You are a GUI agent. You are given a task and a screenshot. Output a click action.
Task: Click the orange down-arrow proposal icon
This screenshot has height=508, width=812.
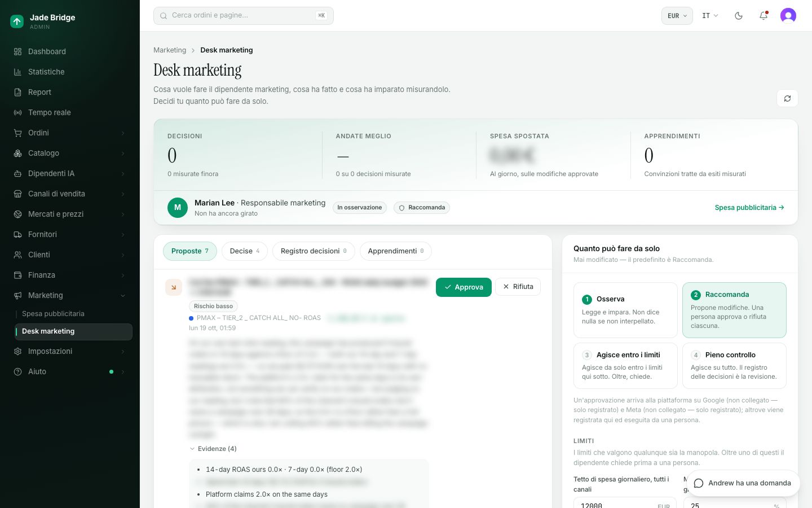coord(174,287)
